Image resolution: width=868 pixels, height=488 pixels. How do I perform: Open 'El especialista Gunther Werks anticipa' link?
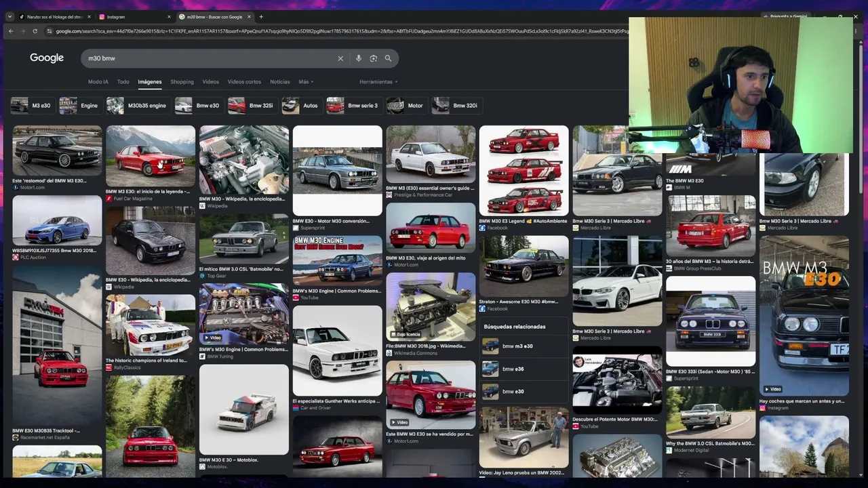point(336,401)
